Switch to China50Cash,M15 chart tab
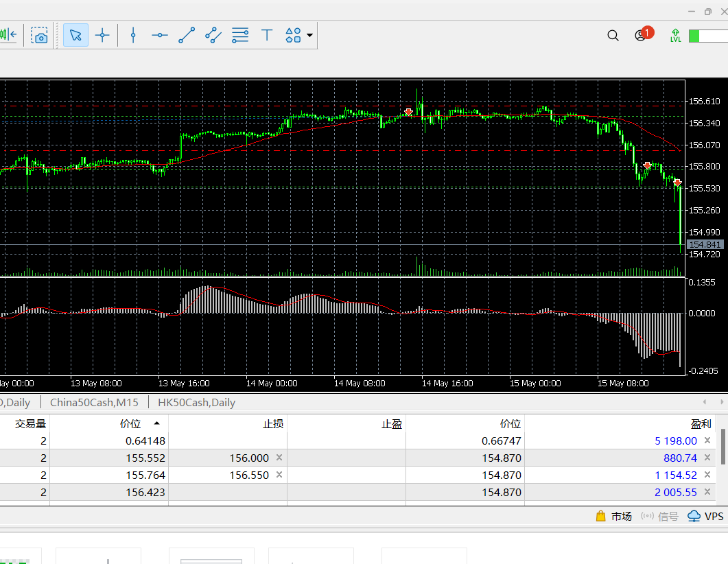This screenshot has height=564, width=728. 94,403
